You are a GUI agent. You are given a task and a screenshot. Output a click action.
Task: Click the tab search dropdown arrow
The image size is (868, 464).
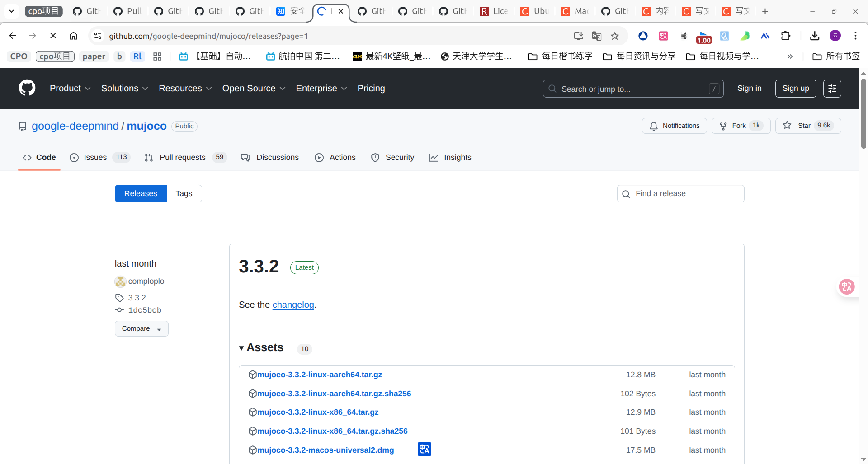[11, 11]
